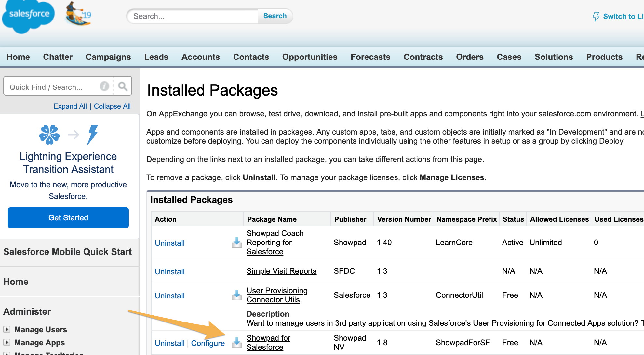Click download icon beside Showpad Coach Reporting
This screenshot has width=644, height=355.
point(236,243)
